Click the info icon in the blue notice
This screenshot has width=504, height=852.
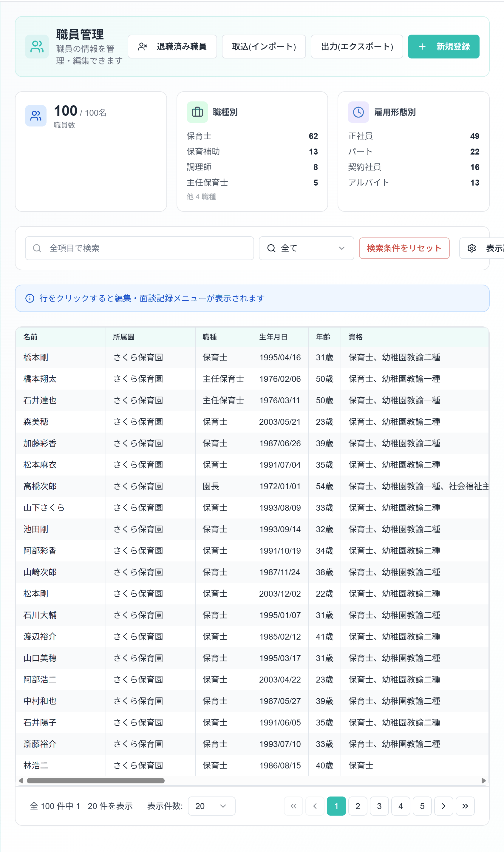pos(30,298)
